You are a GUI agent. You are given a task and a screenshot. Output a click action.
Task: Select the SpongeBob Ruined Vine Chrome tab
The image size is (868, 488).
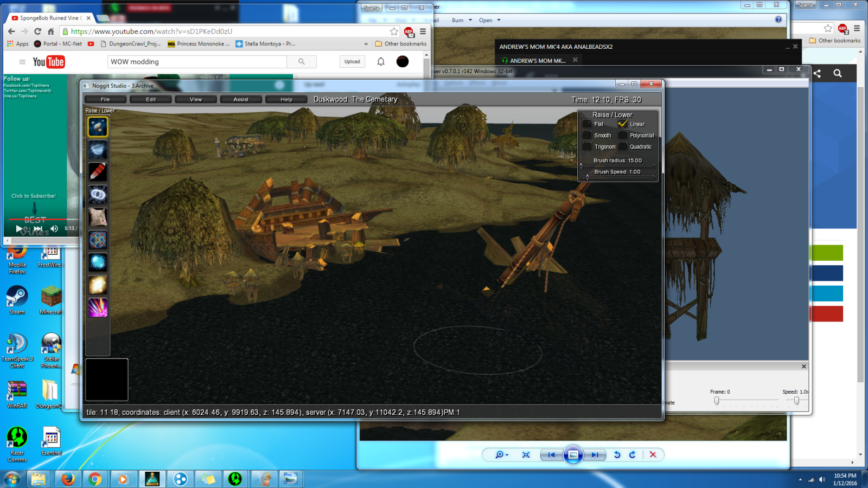click(x=51, y=18)
